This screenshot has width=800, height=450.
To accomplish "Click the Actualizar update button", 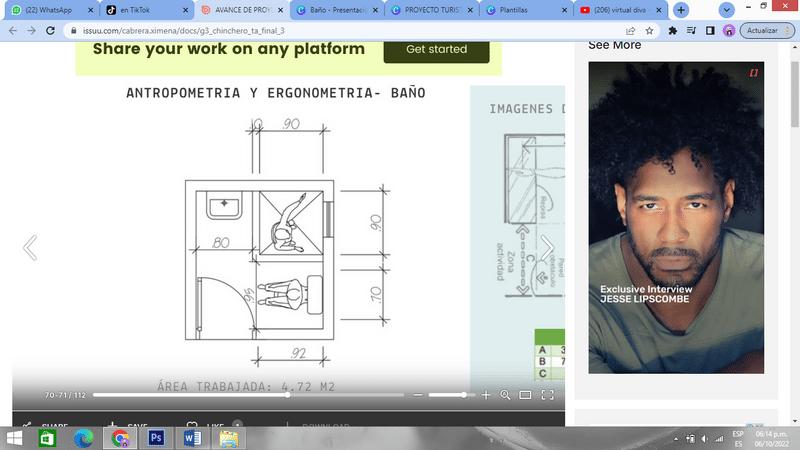I will (767, 31).
